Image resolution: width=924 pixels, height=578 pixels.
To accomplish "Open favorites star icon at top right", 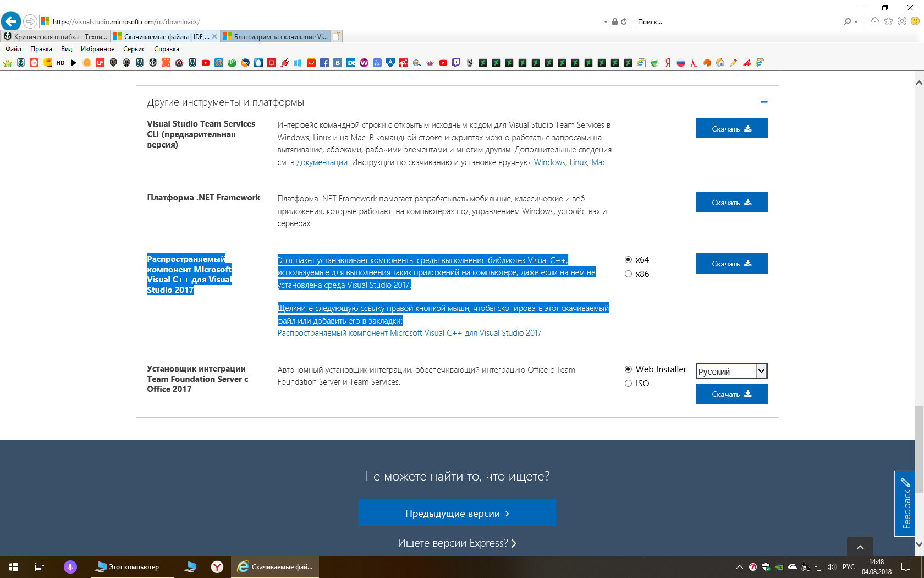I will pyautogui.click(x=889, y=21).
